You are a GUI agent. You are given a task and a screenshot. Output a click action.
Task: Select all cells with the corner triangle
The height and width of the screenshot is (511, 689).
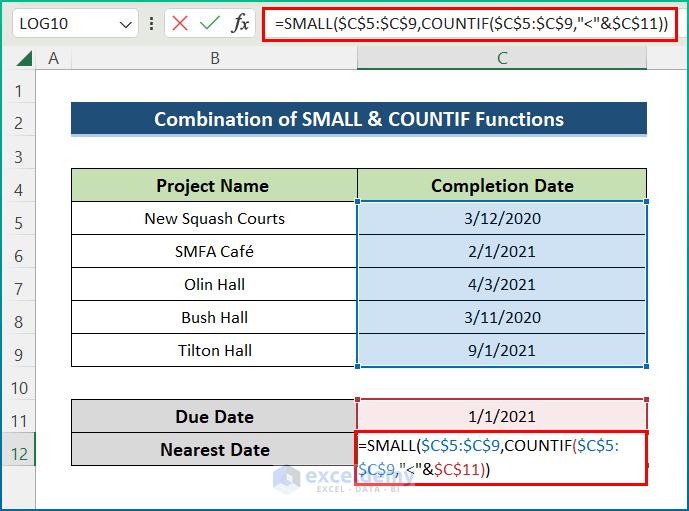[24, 58]
